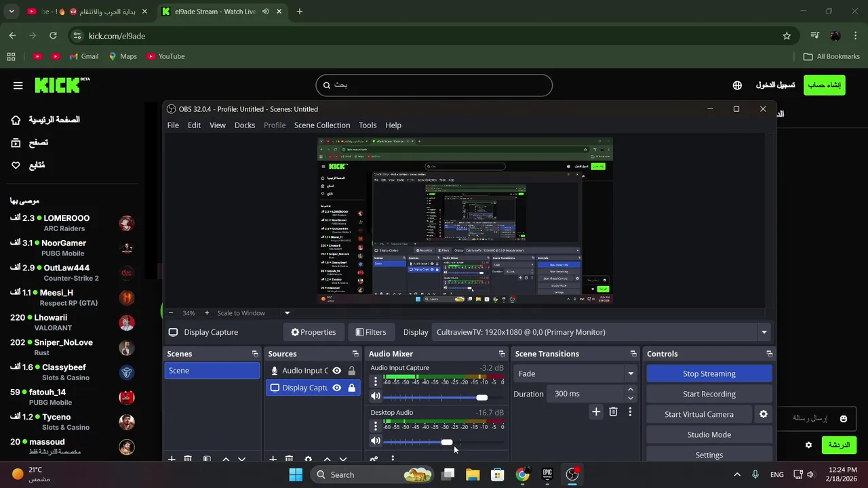
Task: Open virtual camera gear settings
Action: 764,414
